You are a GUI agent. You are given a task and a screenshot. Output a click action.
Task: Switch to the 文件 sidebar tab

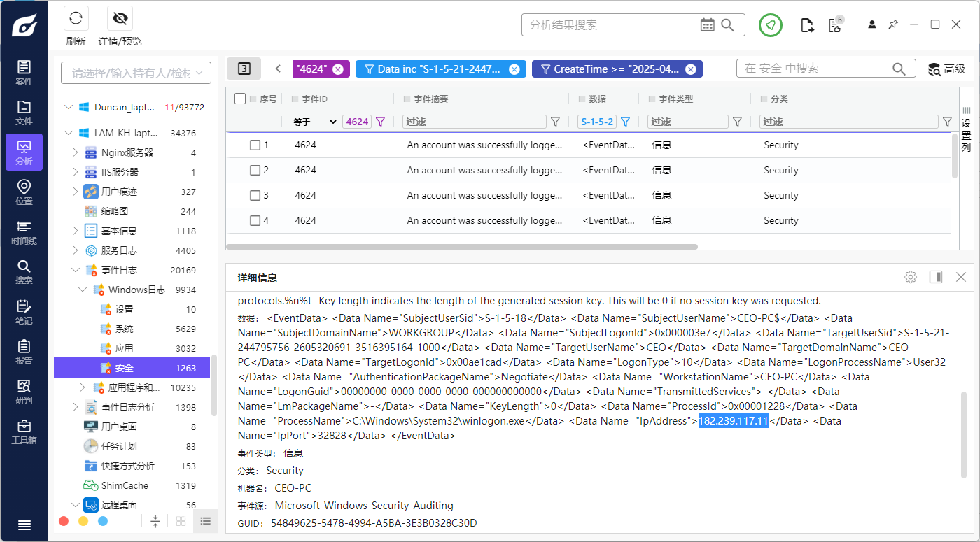[24, 113]
